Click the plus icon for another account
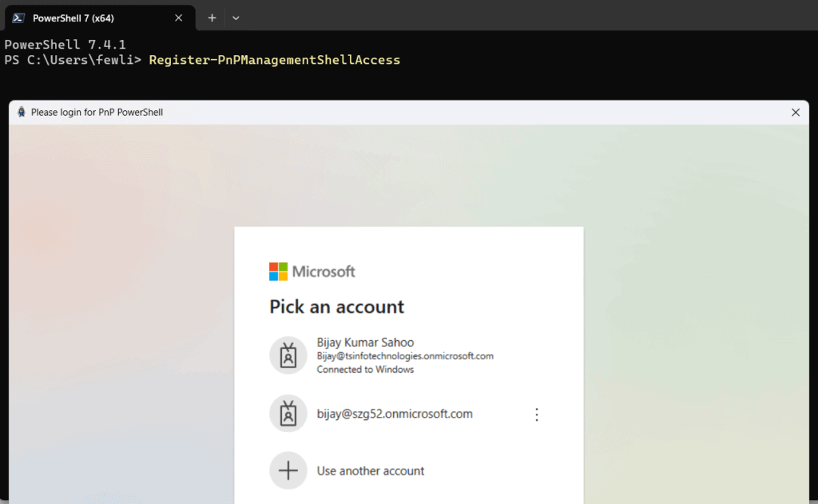The image size is (818, 504). [288, 470]
